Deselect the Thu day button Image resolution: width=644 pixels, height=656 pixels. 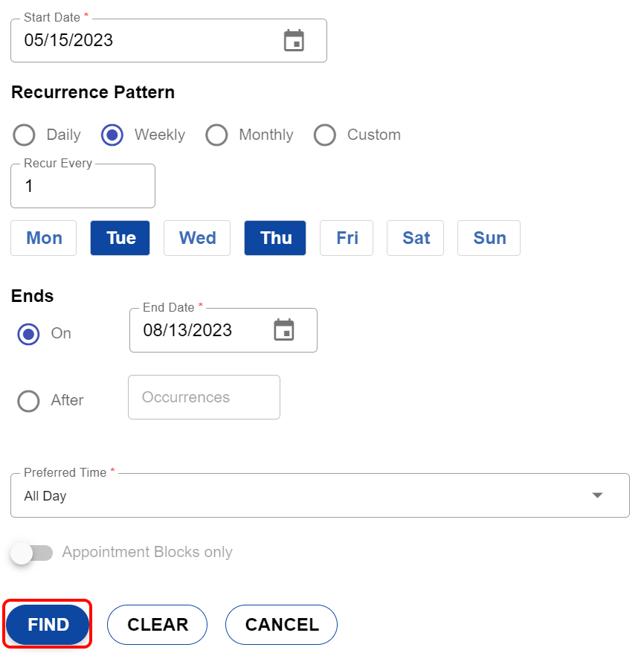point(275,238)
